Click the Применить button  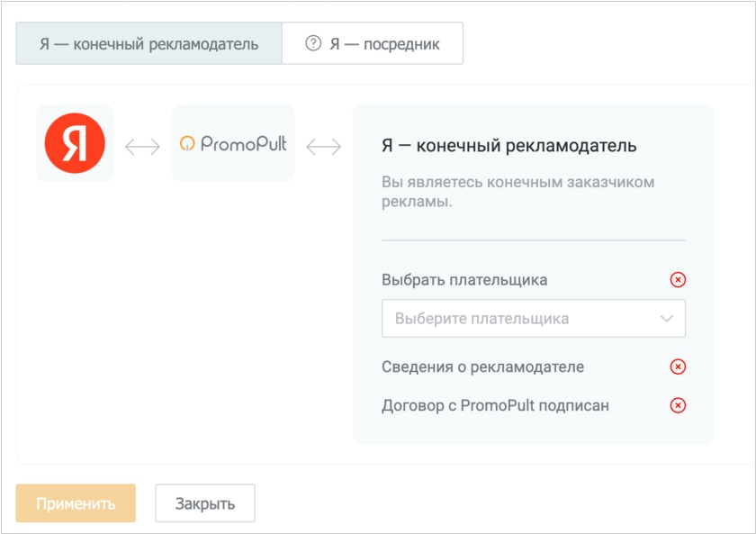coord(76,503)
